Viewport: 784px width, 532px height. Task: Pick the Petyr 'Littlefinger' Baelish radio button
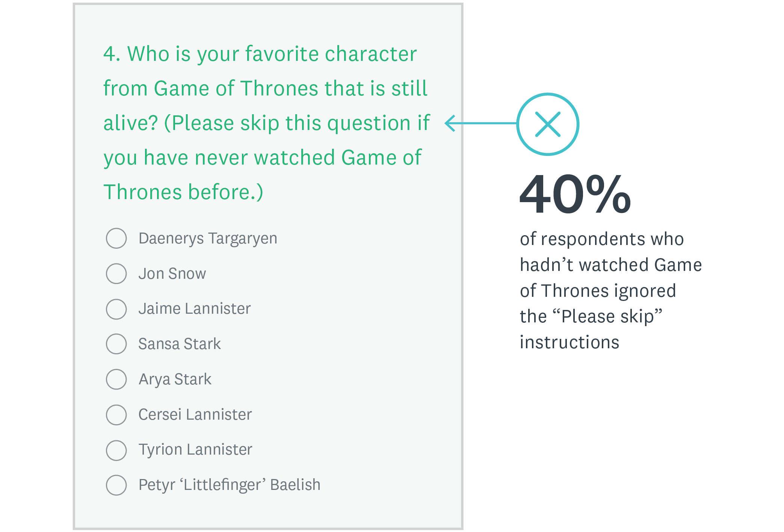click(116, 485)
